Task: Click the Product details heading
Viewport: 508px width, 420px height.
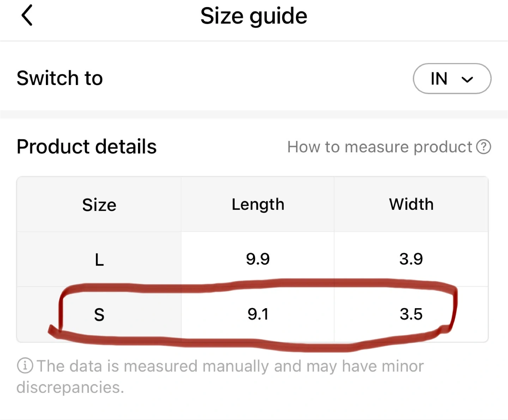Action: (86, 147)
